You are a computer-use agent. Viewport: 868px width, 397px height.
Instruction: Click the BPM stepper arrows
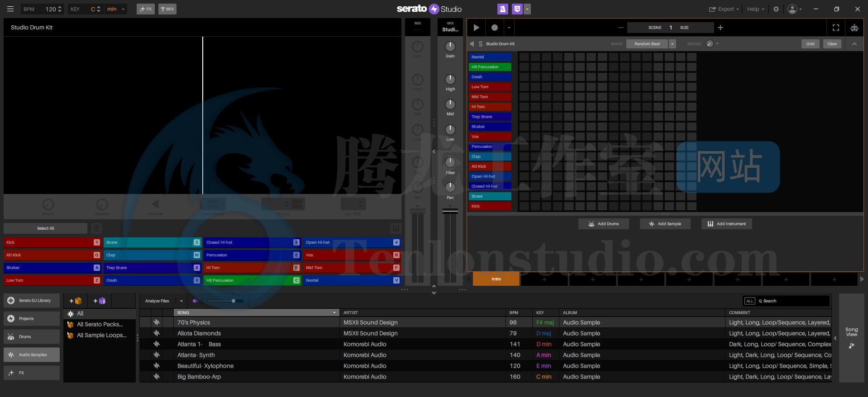click(60, 9)
